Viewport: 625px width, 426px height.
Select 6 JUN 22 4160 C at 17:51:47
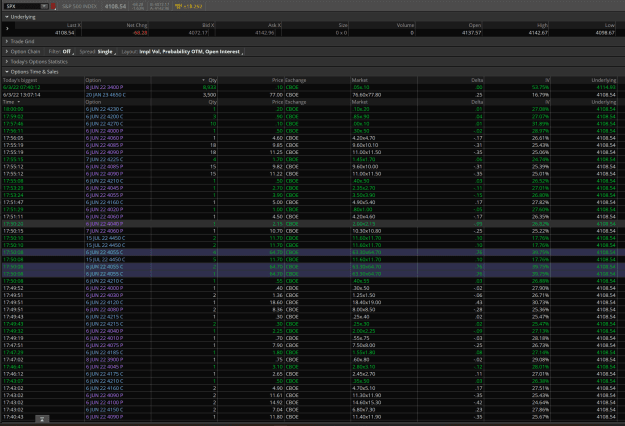[x=104, y=202]
